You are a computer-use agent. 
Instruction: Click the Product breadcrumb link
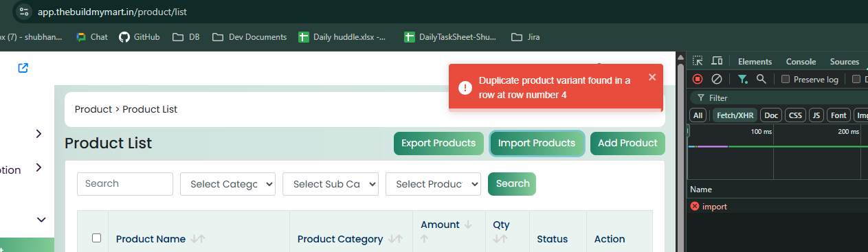pos(93,109)
